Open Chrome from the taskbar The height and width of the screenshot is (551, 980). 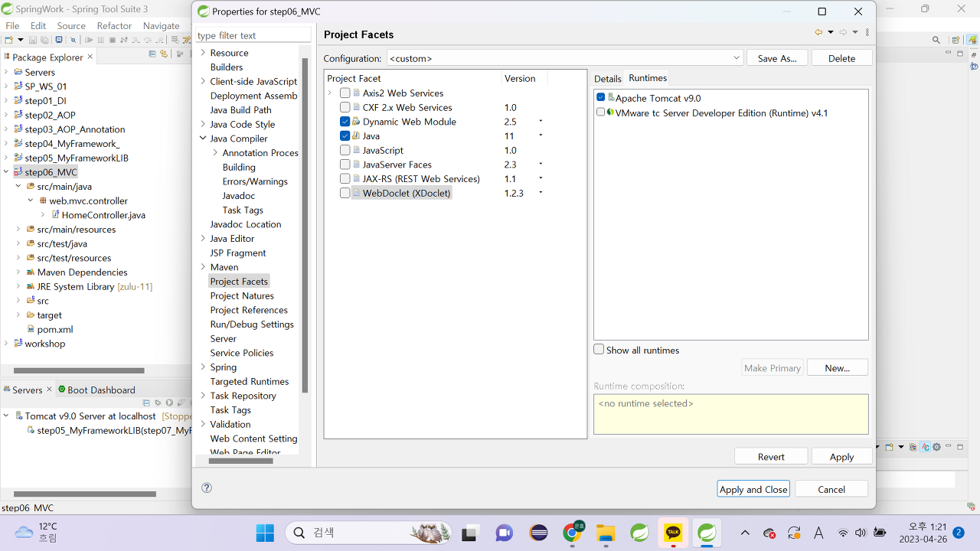[x=573, y=533]
